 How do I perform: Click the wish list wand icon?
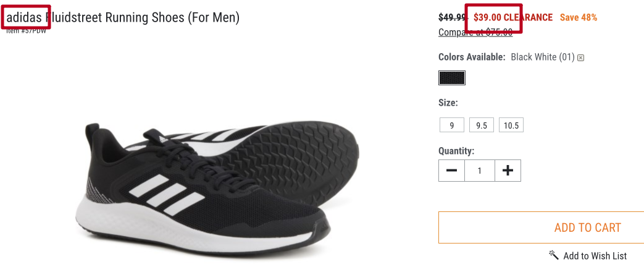point(554,255)
